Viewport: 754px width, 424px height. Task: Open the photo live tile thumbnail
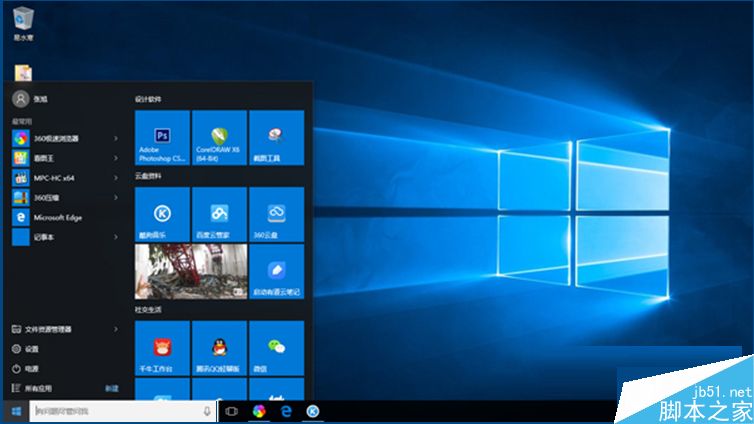191,271
